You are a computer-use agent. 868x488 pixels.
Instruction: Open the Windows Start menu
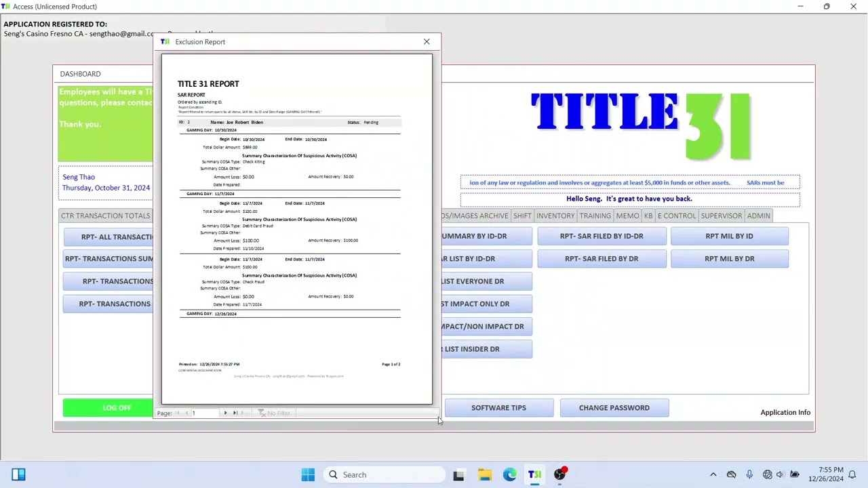coord(308,474)
